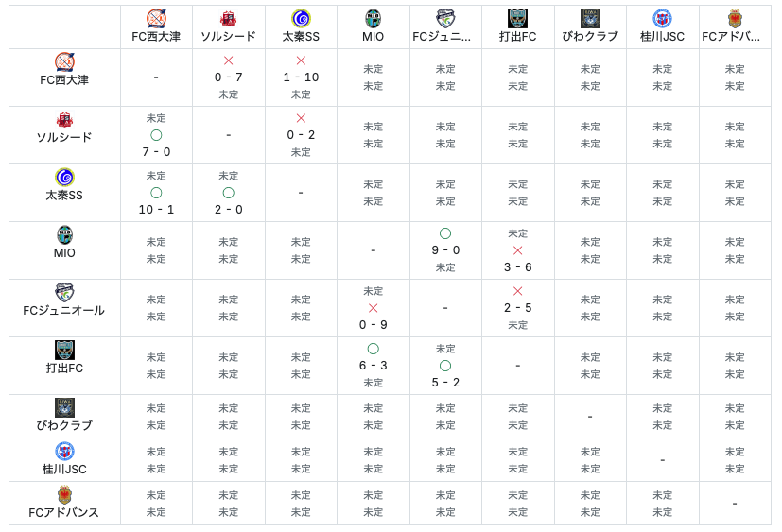Select びわクラブ logo in column header
This screenshot has width=782, height=532.
pyautogui.click(x=590, y=18)
